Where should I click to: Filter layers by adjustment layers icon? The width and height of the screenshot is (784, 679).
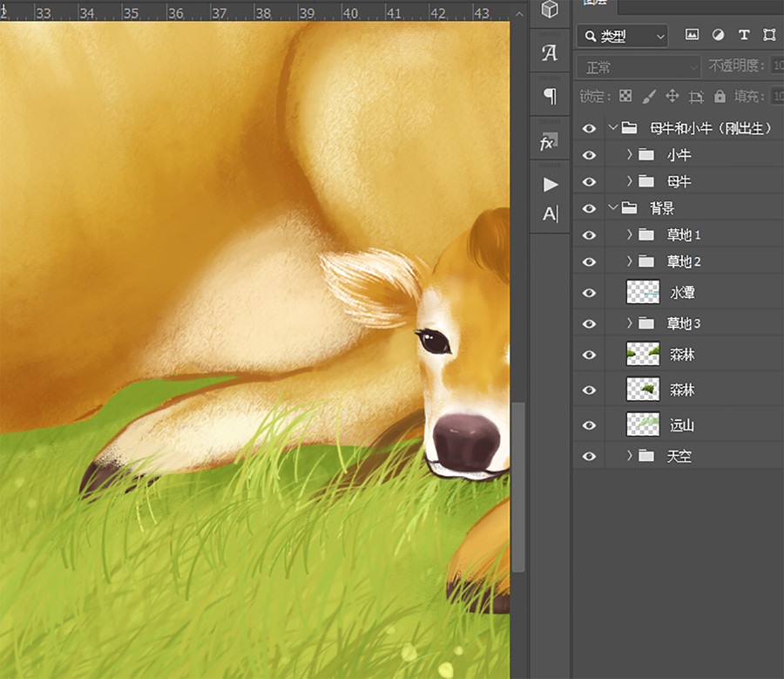(x=718, y=35)
